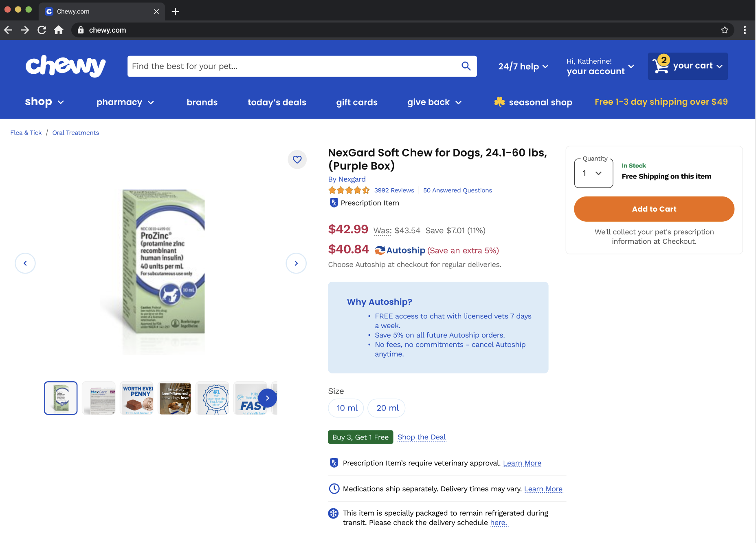Open the browser three-dot menu
756x543 pixels.
click(745, 30)
